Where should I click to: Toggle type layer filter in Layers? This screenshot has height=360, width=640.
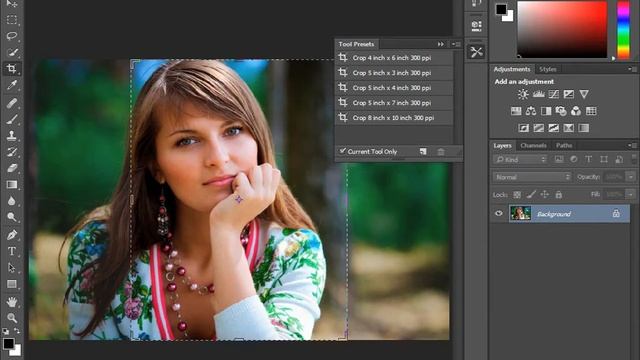[589, 159]
